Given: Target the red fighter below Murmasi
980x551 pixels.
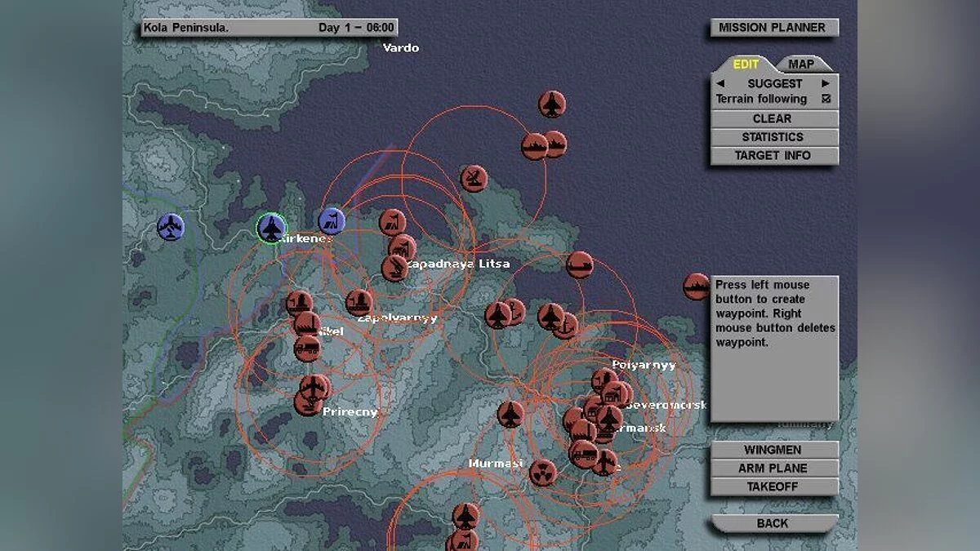Looking at the screenshot, I should (x=465, y=516).
